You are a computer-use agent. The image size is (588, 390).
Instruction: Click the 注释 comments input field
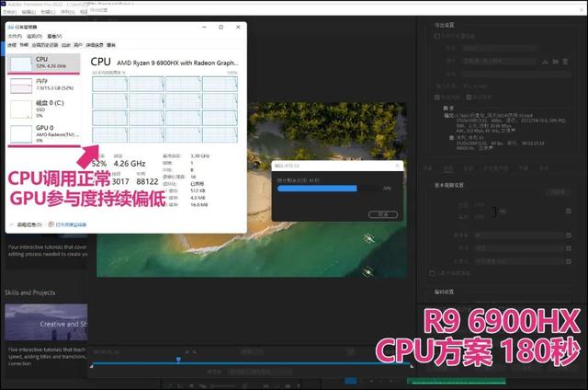(x=516, y=75)
